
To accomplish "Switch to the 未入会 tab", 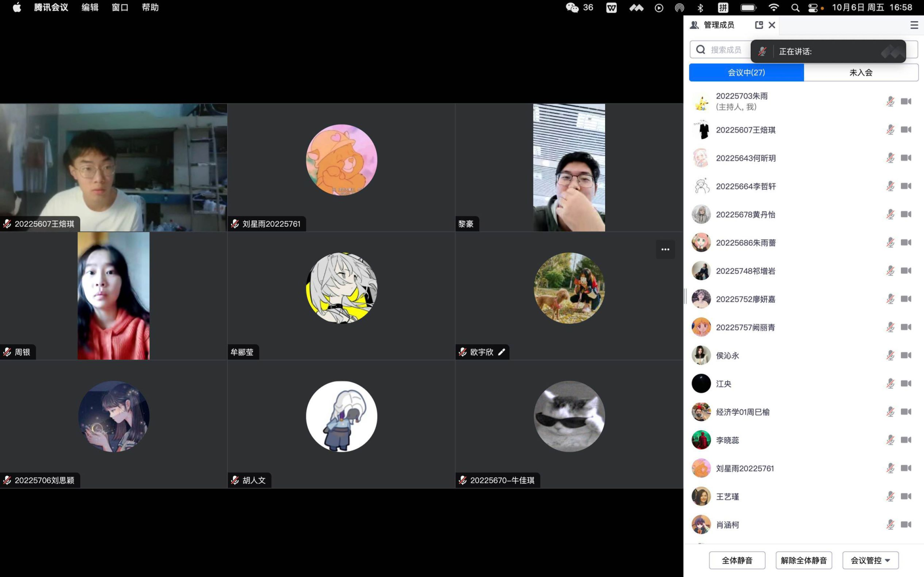I will [x=860, y=73].
